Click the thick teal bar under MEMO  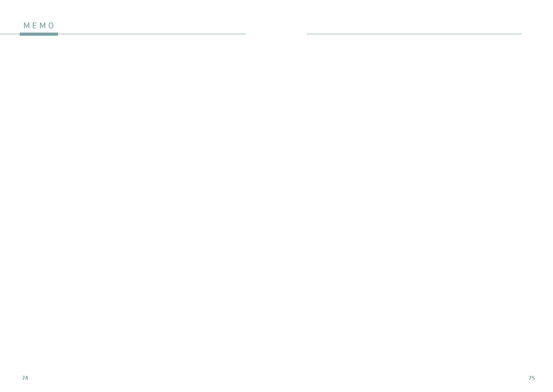point(39,34)
